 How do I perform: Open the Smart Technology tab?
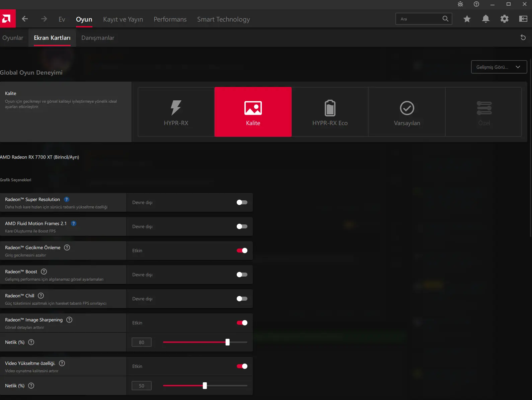[x=223, y=19]
